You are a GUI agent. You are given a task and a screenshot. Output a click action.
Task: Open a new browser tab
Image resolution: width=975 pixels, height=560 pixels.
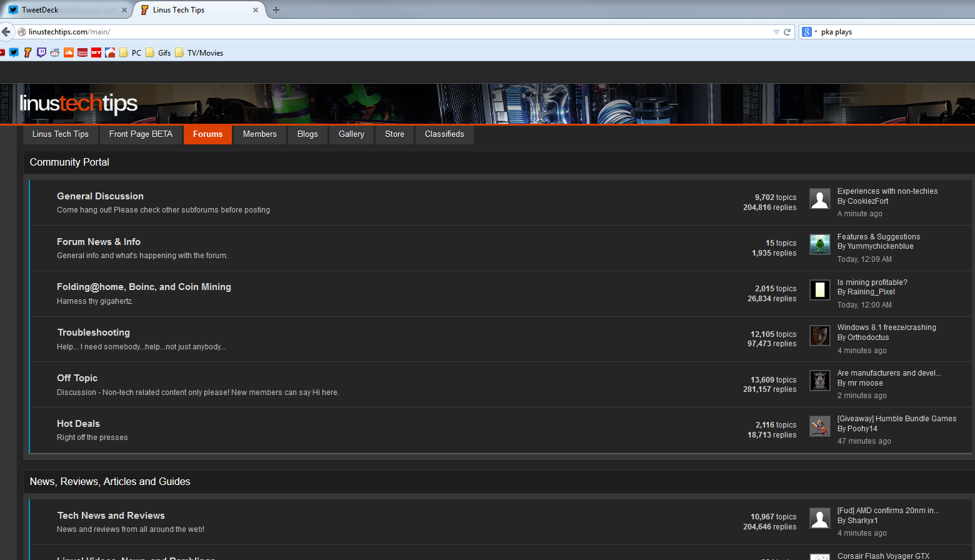coord(276,10)
